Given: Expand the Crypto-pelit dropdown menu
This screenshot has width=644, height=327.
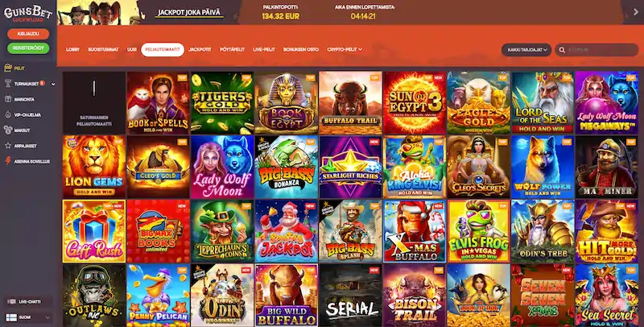Looking at the screenshot, I should click(x=345, y=49).
